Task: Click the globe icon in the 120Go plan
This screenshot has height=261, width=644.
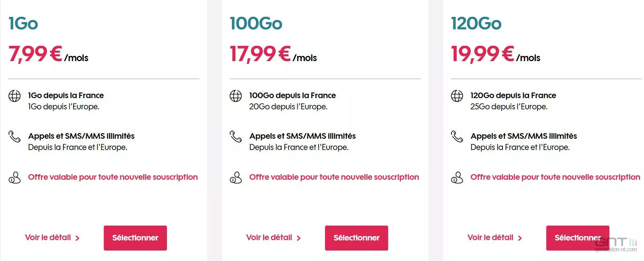Action: coord(457,96)
